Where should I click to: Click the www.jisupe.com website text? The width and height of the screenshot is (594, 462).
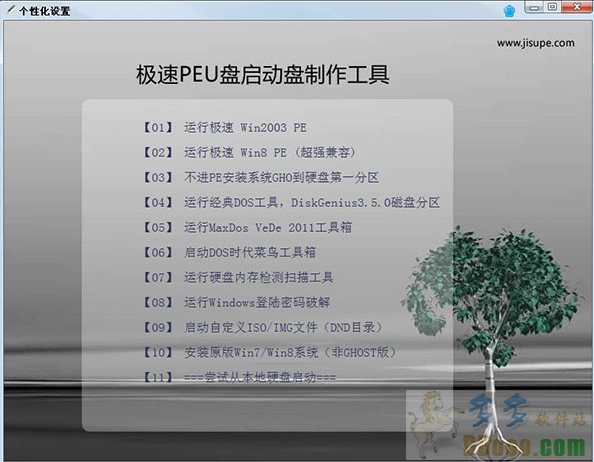pos(536,43)
